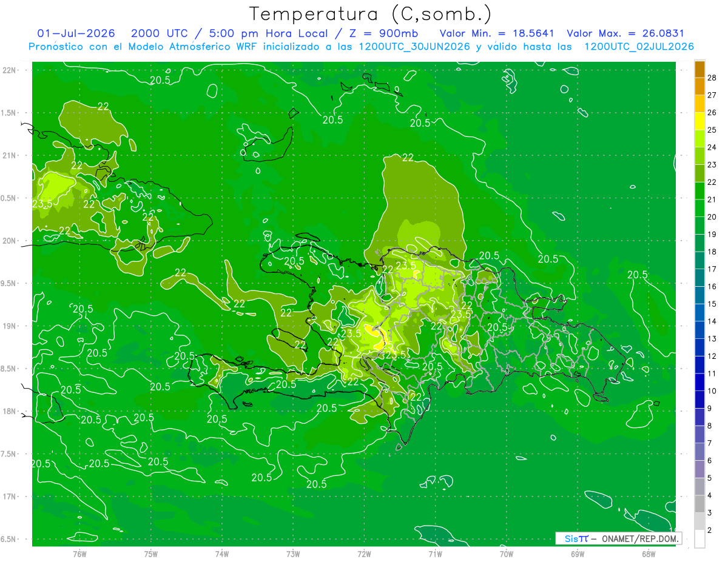Click the legend value "21"
Image resolution: width=728 pixels, height=562 pixels.
tap(712, 199)
